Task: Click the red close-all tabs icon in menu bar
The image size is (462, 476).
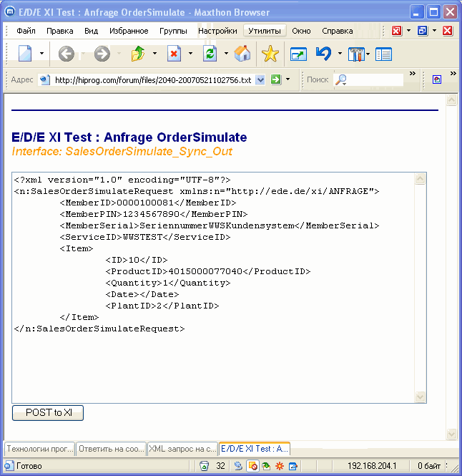Action: [396, 31]
